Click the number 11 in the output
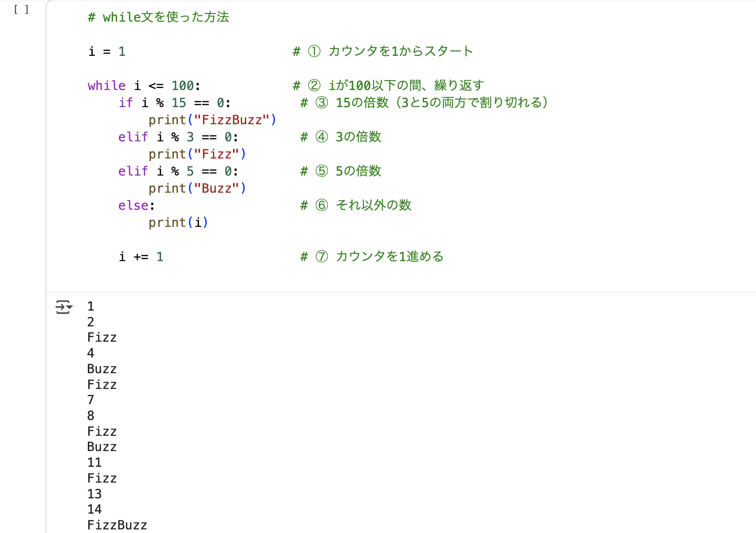Image resolution: width=756 pixels, height=533 pixels. coord(95,462)
